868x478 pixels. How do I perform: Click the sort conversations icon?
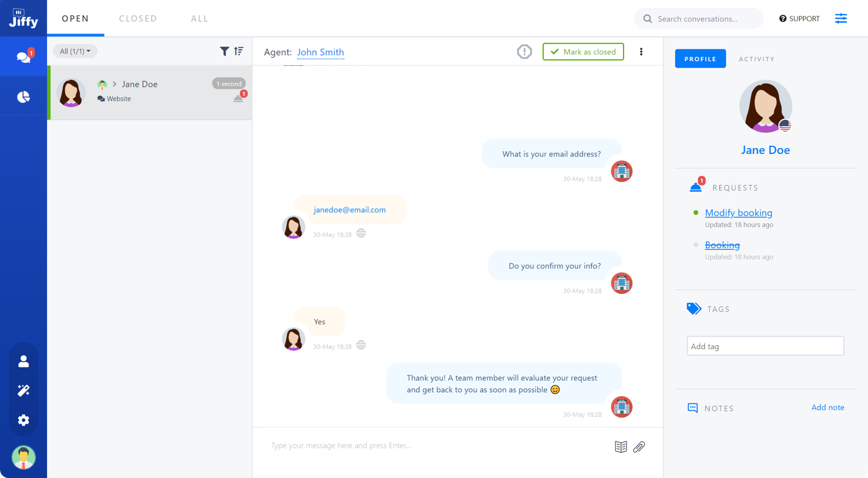[239, 52]
